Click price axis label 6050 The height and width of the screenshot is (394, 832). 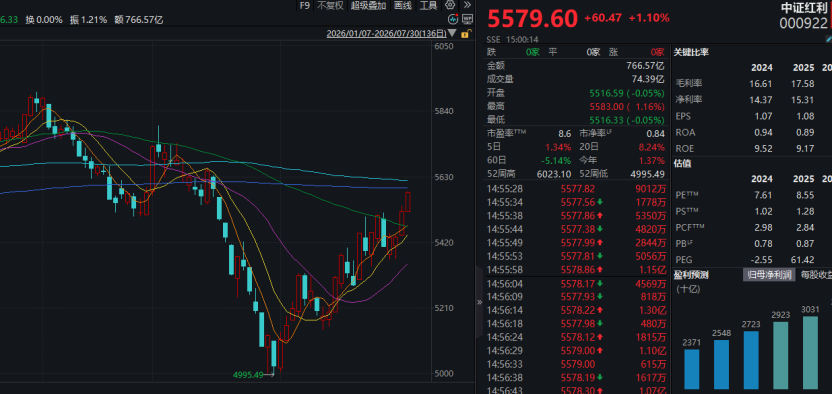coord(444,46)
